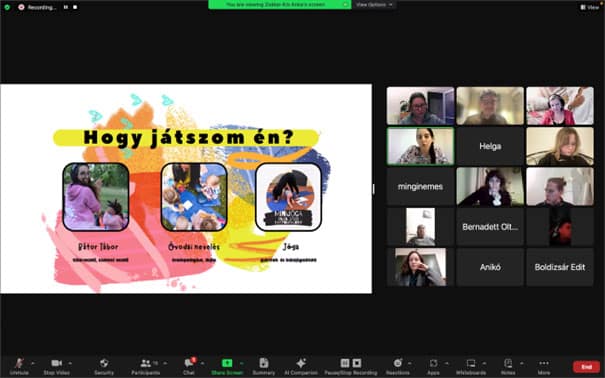The width and height of the screenshot is (605, 378).
Task: Click the 'Hogy játszom én?' slide title
Action: pyautogui.click(x=188, y=137)
